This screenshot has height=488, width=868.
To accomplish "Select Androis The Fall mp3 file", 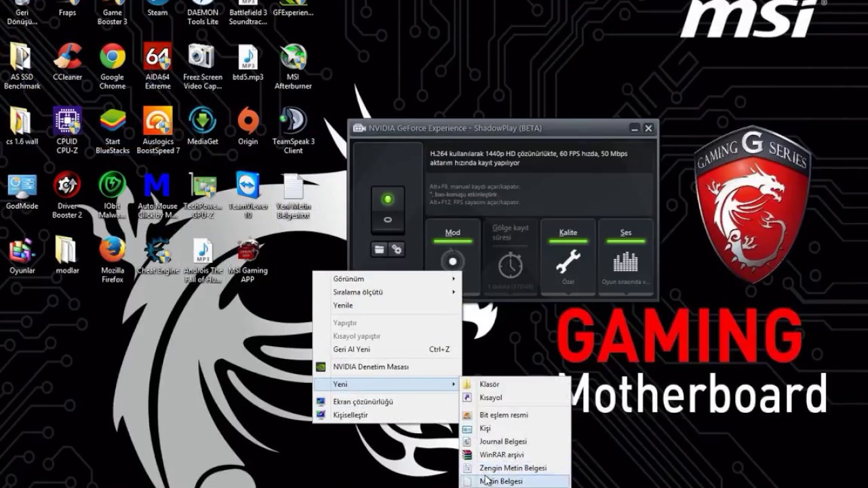I will click(202, 260).
